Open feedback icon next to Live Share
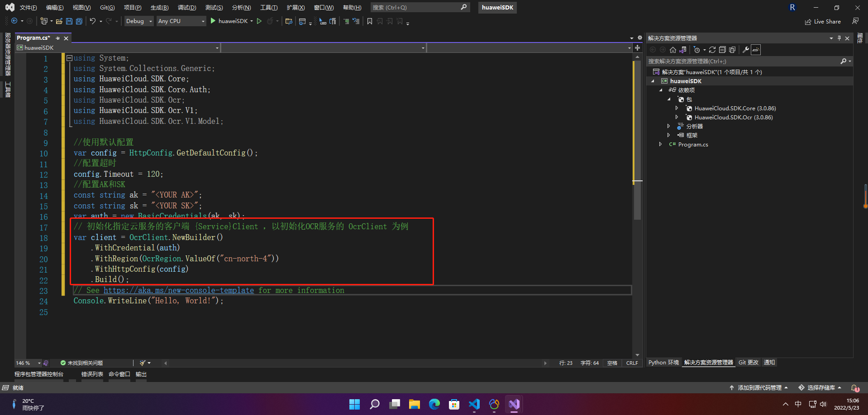The height and width of the screenshot is (415, 868). click(855, 21)
